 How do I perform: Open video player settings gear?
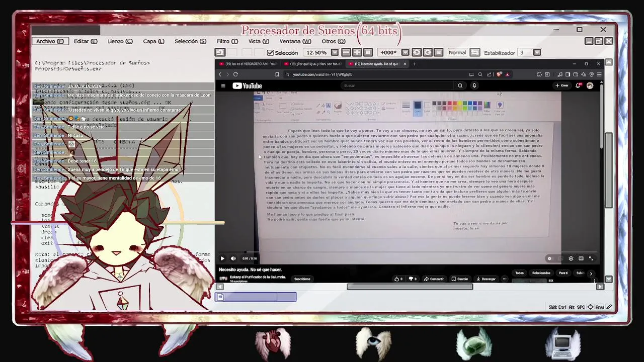tap(571, 258)
